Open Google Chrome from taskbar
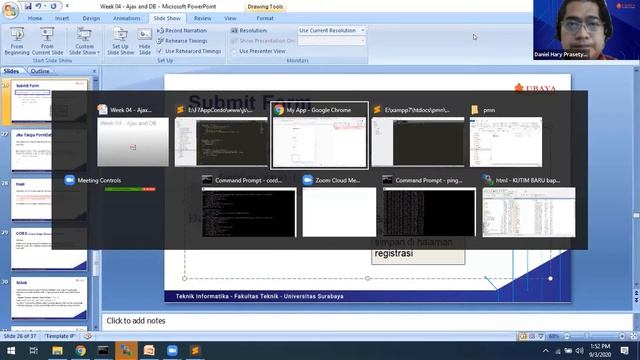 [x=80, y=351]
